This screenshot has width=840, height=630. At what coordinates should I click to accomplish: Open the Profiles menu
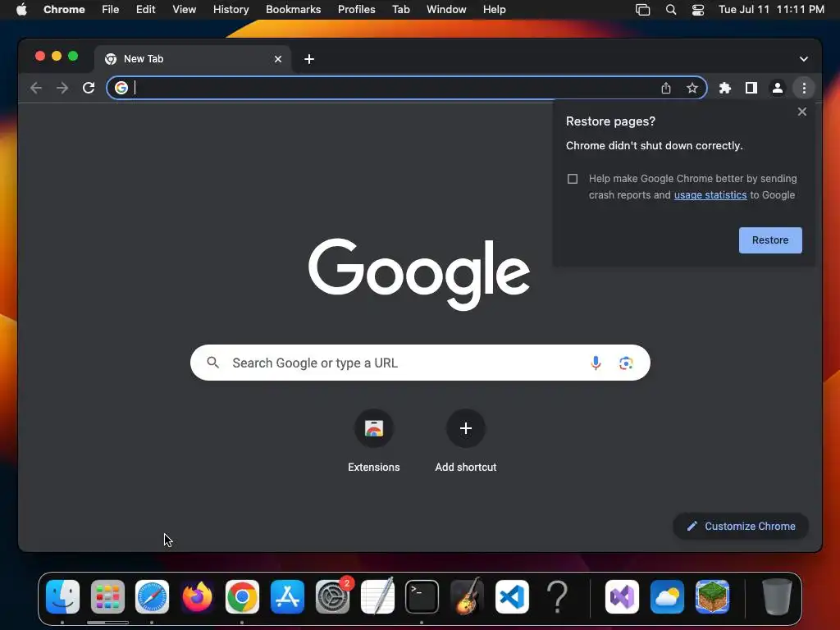pyautogui.click(x=356, y=10)
